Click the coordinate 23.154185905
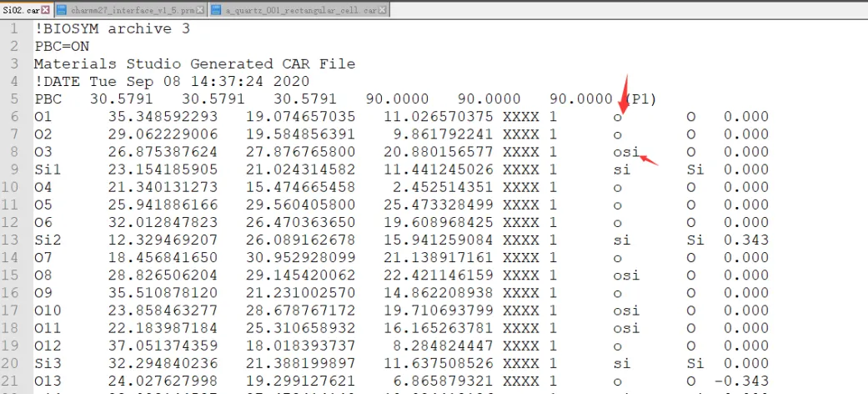The image size is (868, 394). [163, 170]
